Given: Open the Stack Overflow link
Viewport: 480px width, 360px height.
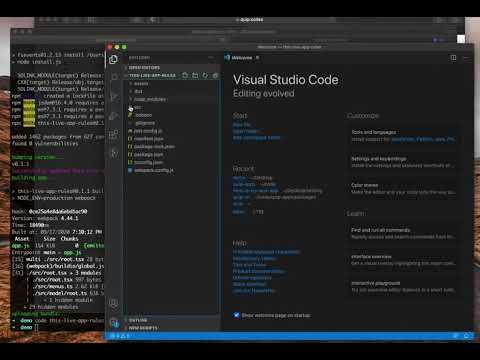Looking at the screenshot, I should pos(250,284).
